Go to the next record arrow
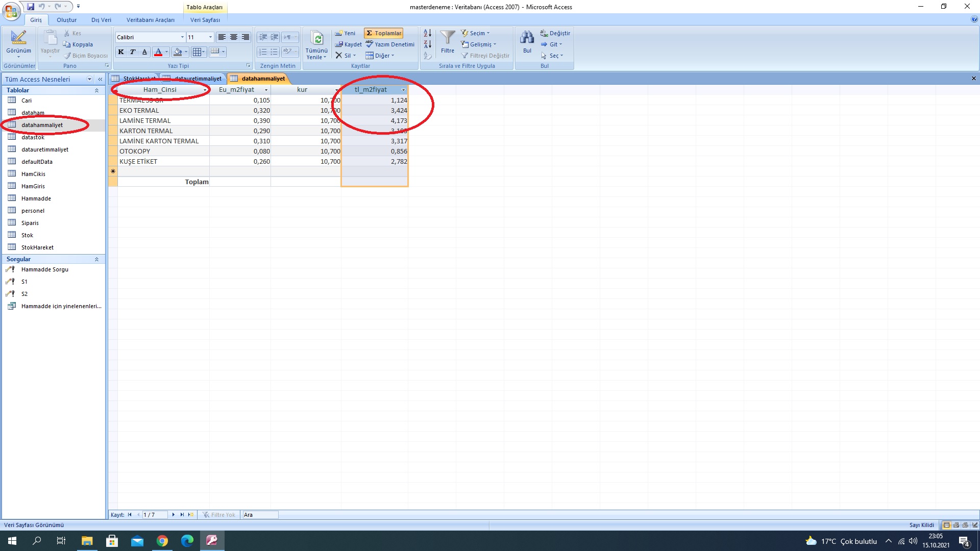The height and width of the screenshot is (551, 980). tap(174, 515)
